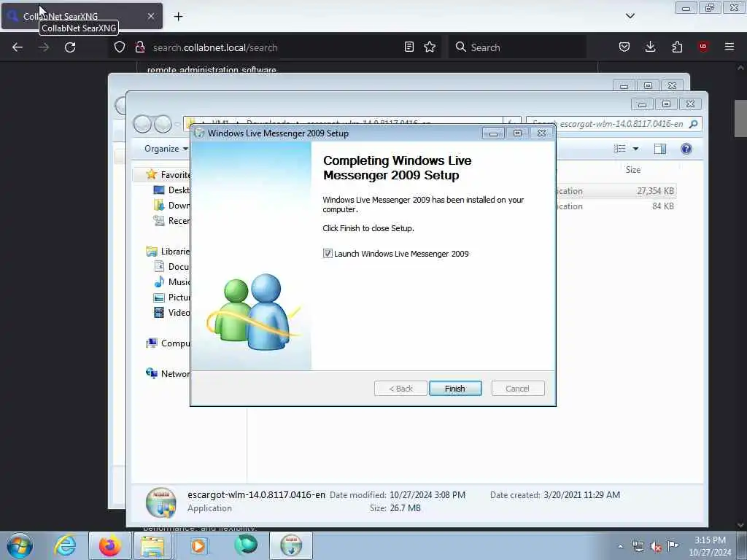The width and height of the screenshot is (747, 560).
Task: Open a new Firefox tab
Action: tap(178, 16)
